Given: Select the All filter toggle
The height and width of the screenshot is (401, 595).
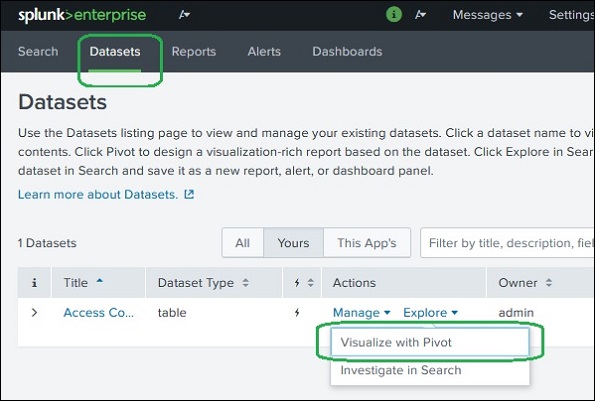Looking at the screenshot, I should [x=242, y=243].
